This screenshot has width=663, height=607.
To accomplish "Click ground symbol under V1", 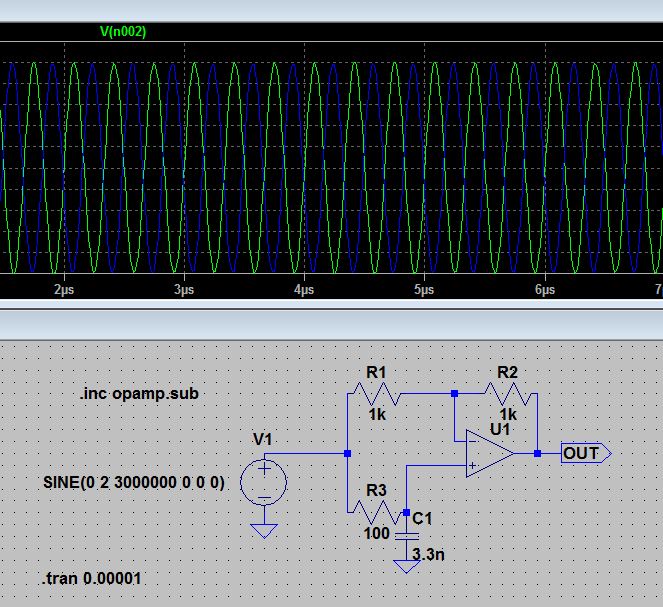I will click(x=264, y=531).
